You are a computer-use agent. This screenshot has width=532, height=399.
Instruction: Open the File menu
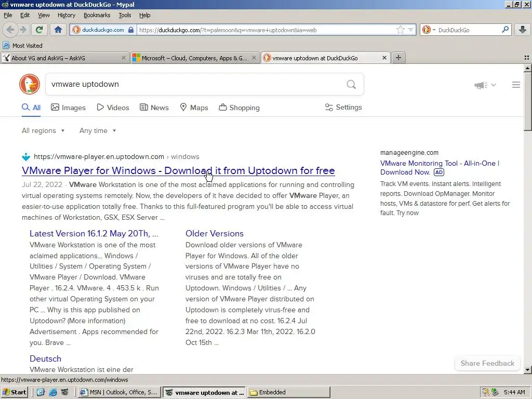(x=8, y=15)
